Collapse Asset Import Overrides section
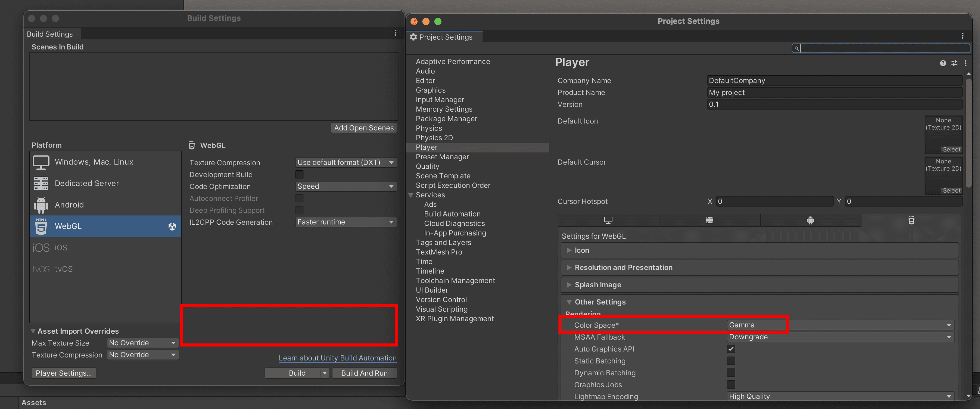Viewport: 980px width, 409px height. [33, 331]
